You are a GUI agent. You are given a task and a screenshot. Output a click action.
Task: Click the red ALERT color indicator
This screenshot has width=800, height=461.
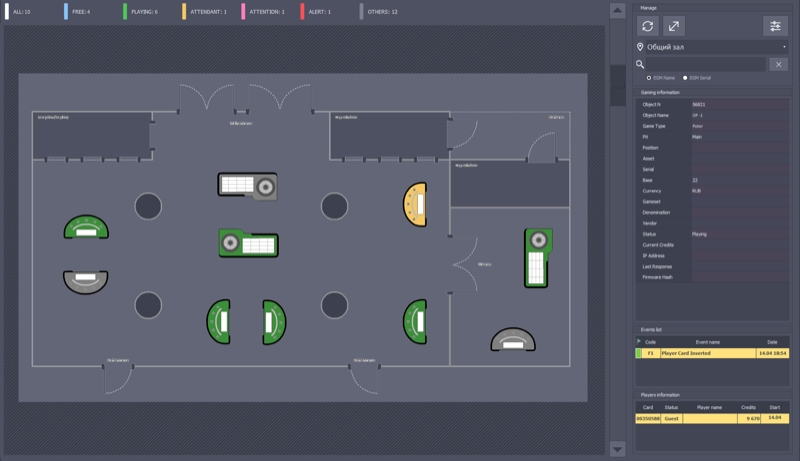[x=302, y=12]
